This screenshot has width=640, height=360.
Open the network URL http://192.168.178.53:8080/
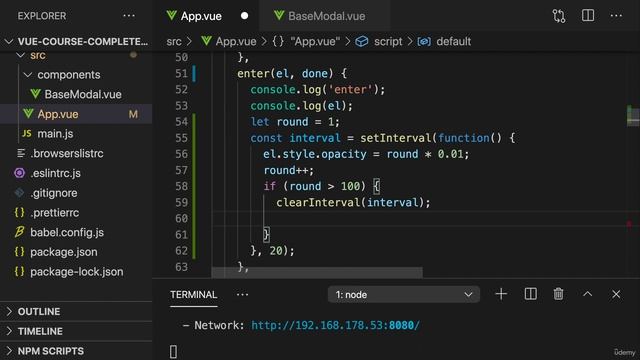click(x=335, y=325)
